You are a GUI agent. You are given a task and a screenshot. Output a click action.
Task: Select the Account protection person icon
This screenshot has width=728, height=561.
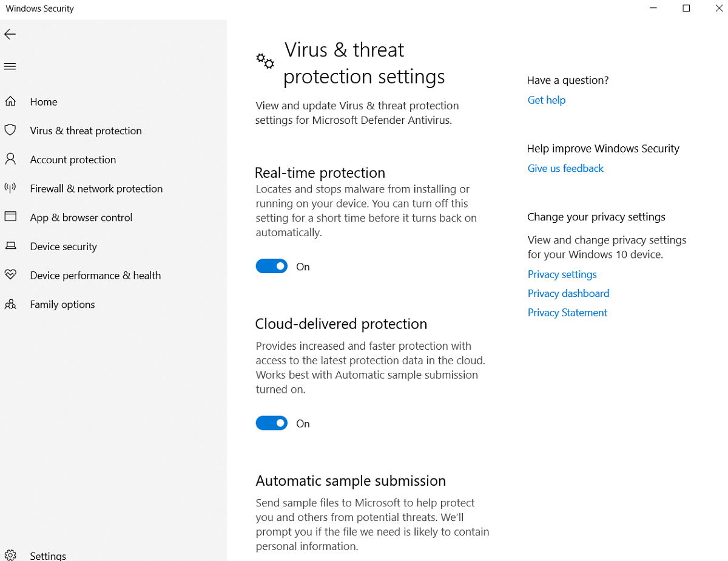click(x=10, y=159)
